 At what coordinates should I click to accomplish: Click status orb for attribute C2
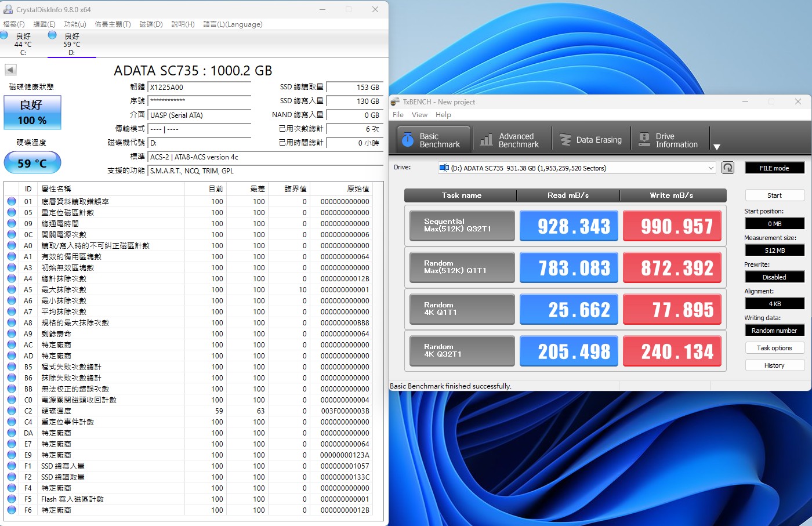point(12,411)
